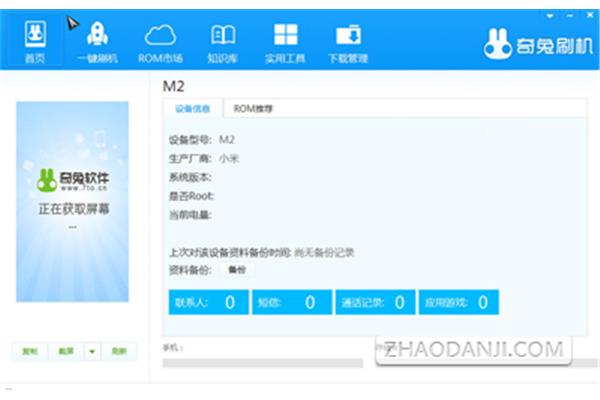Click the 尚无备份记录 text
This screenshot has height=400, width=600.
[x=324, y=253]
